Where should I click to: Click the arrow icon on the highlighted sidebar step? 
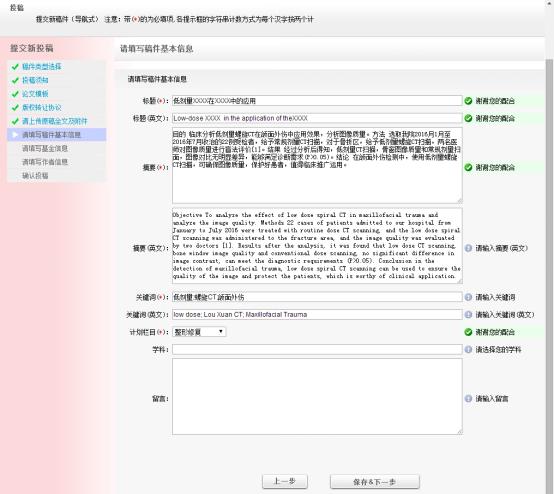pos(15,135)
